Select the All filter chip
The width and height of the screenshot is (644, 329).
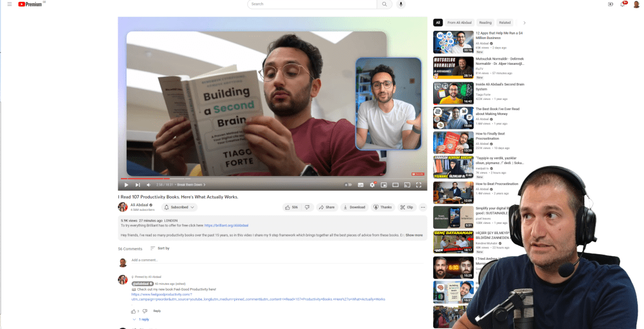click(438, 23)
